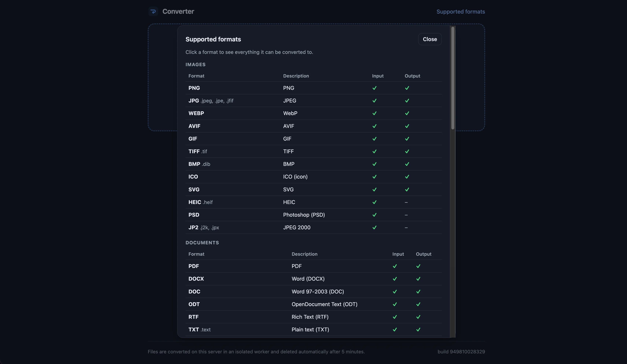
Task: Click the IMAGES section heading
Action: (x=195, y=65)
